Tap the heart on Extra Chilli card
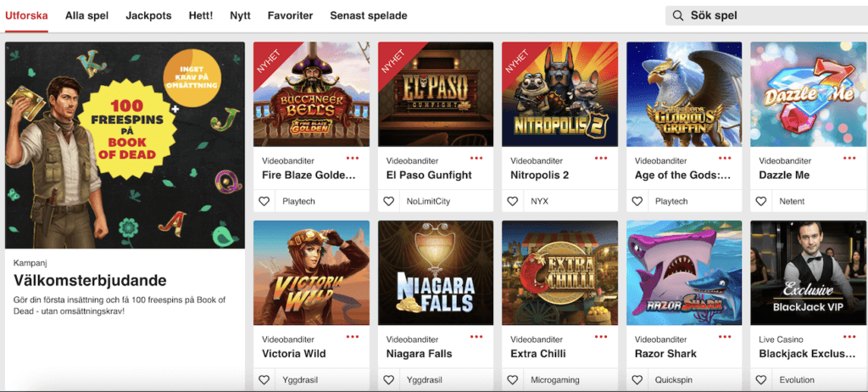This screenshot has height=392, width=868. coord(513,380)
